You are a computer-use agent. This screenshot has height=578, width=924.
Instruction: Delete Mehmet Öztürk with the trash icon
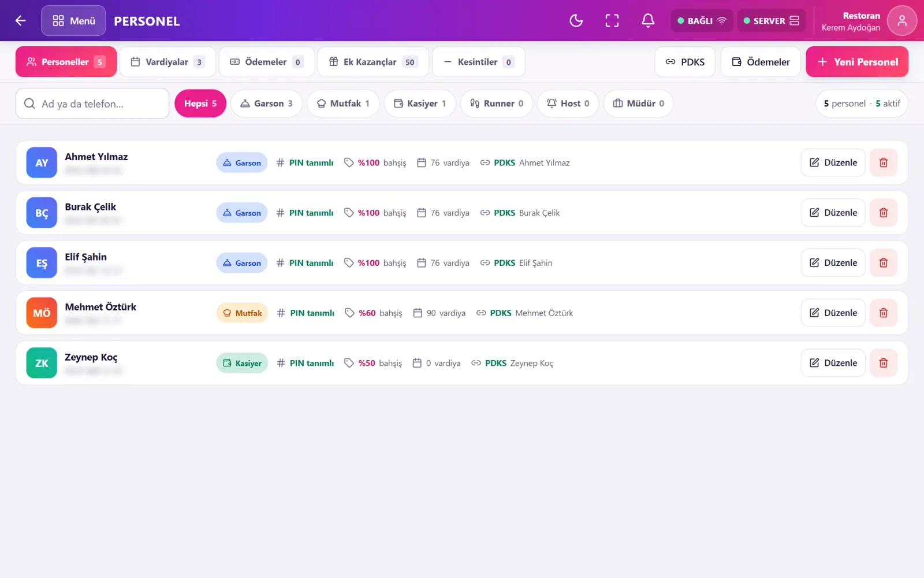coord(883,313)
